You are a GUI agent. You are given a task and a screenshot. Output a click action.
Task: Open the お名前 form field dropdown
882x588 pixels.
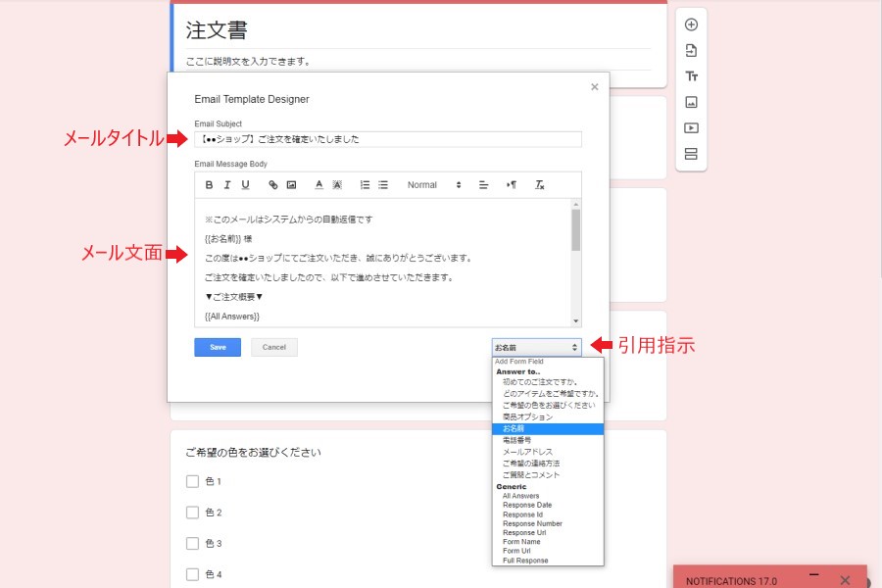coord(536,347)
